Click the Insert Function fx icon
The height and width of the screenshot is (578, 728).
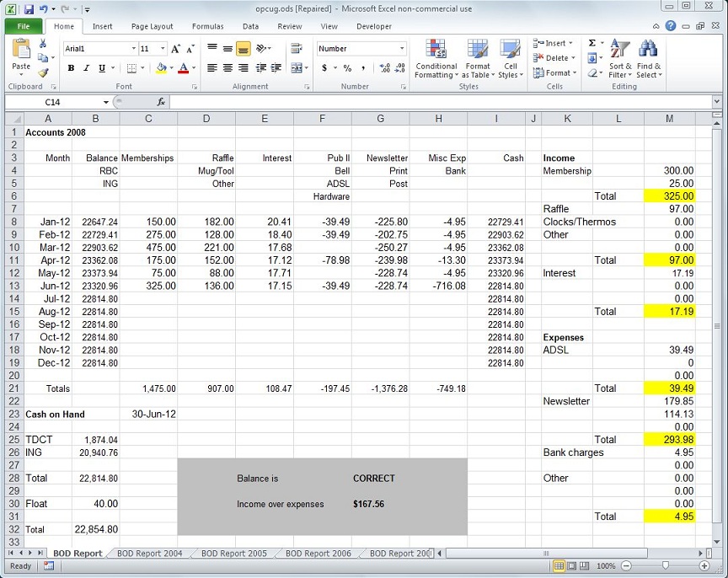(x=160, y=102)
